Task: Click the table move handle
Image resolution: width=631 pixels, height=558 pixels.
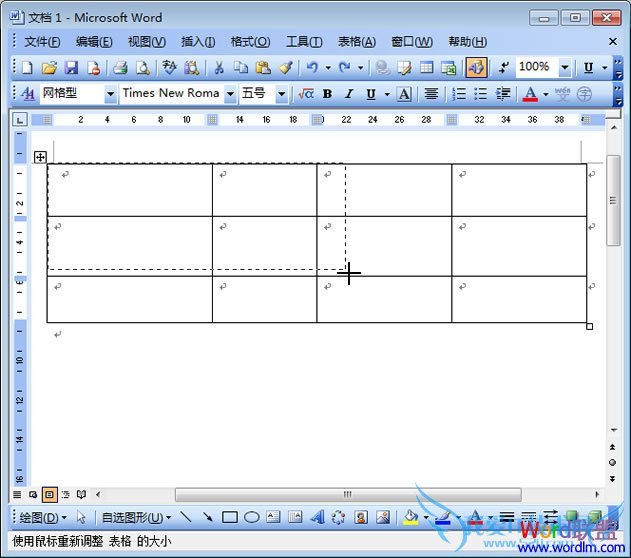Action: click(x=40, y=157)
